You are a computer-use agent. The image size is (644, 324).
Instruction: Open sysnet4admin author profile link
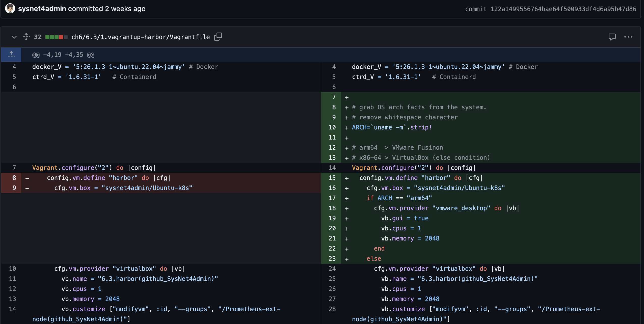click(x=42, y=9)
